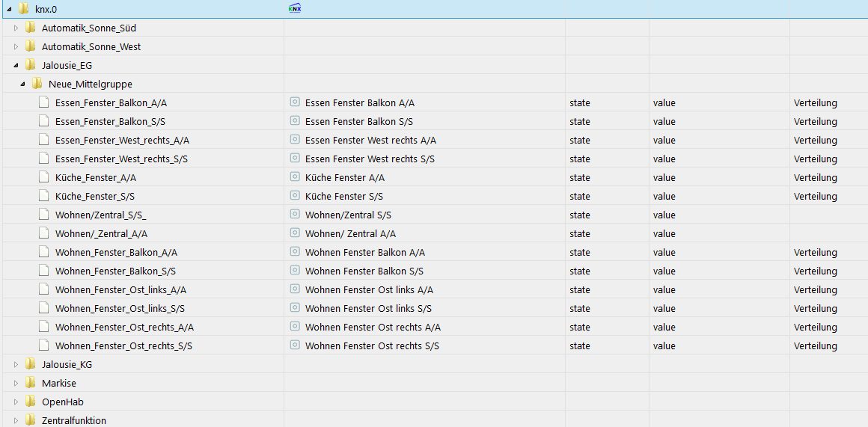The width and height of the screenshot is (868, 427).
Task: Select the Wohnen_Fenster_Ost_rechts_A/A object
Action: 124,328
